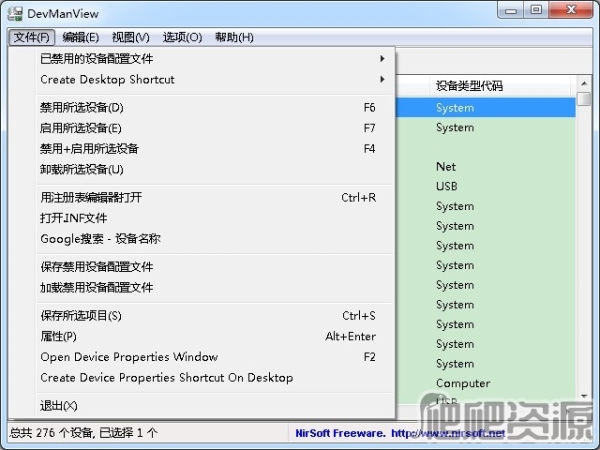Click Google搜索 - 设备名称 entry
600x450 pixels.
(100, 239)
